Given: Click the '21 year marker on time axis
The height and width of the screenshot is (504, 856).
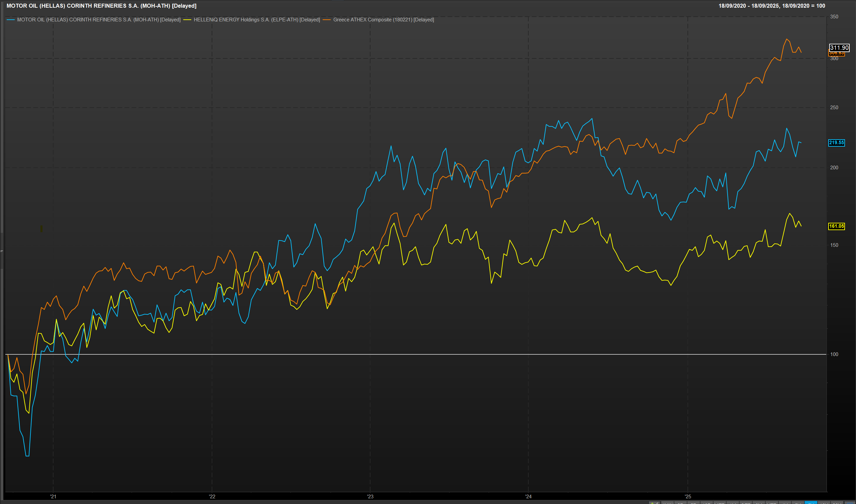Looking at the screenshot, I should click(53, 497).
